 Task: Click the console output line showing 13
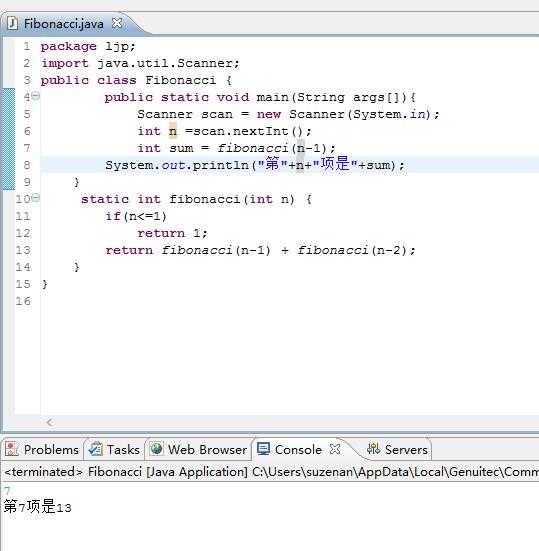tap(38, 507)
